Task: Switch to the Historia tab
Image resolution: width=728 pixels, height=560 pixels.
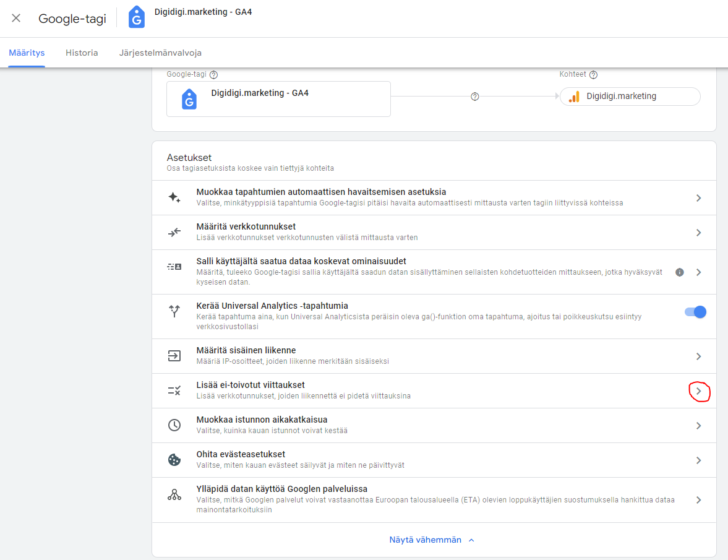Action: pyautogui.click(x=82, y=53)
